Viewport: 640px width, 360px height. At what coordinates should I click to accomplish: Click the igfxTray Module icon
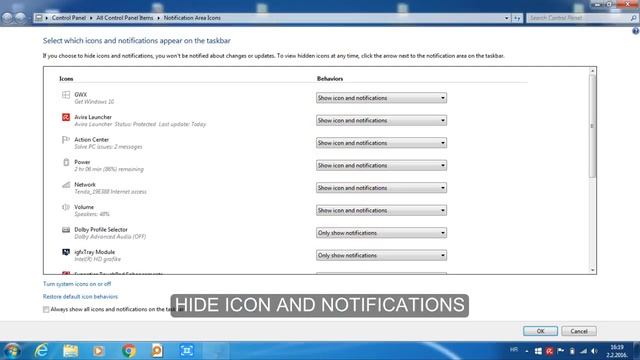66,252
